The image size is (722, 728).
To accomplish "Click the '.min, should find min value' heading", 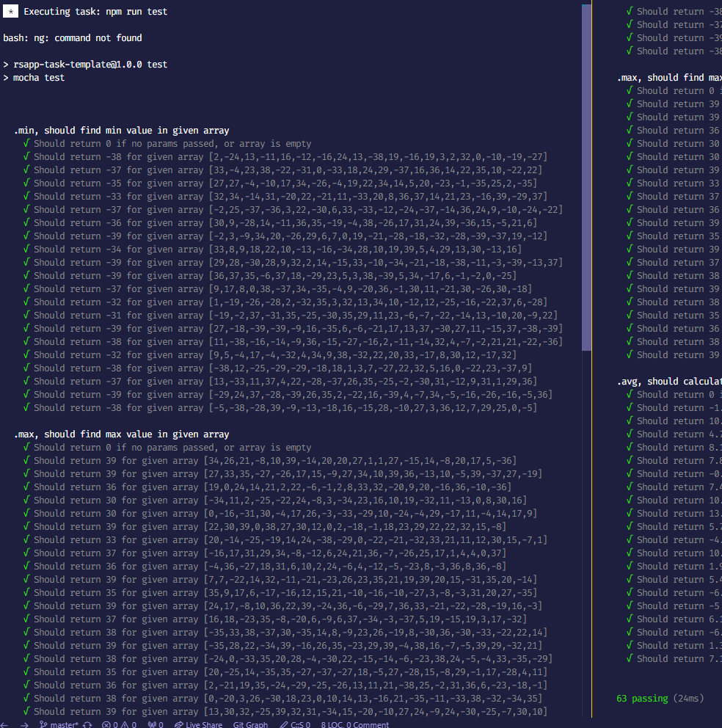I will click(122, 131).
